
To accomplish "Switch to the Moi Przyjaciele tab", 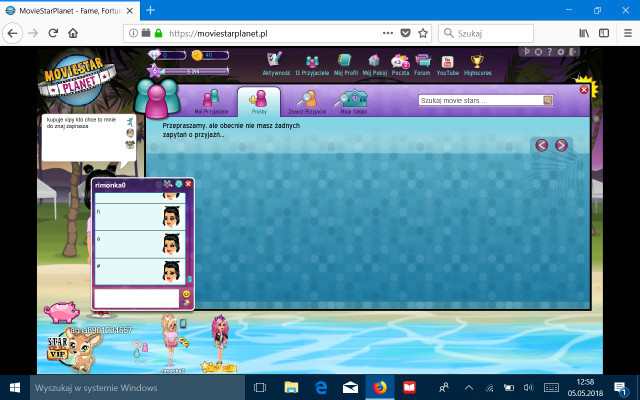I will click(x=211, y=100).
